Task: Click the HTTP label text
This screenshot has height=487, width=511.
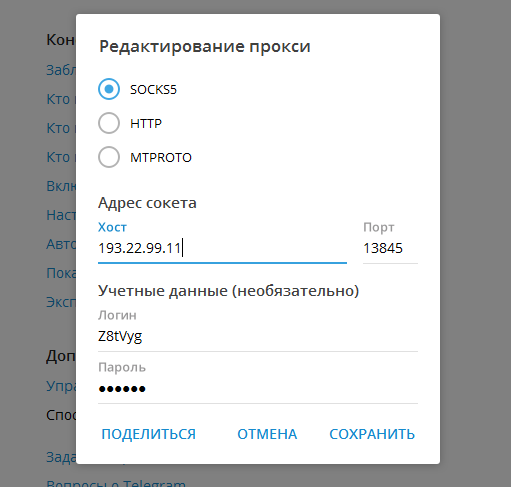Action: tap(146, 124)
